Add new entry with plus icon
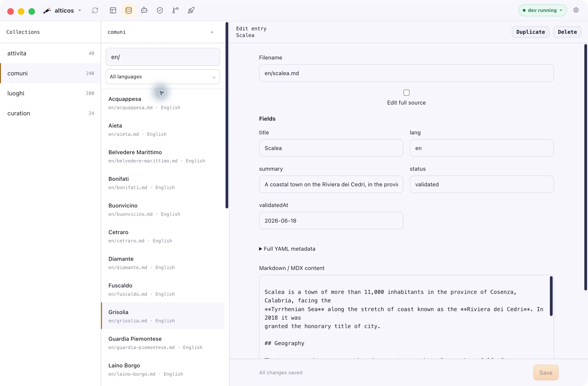The height and width of the screenshot is (386, 588). tap(212, 32)
